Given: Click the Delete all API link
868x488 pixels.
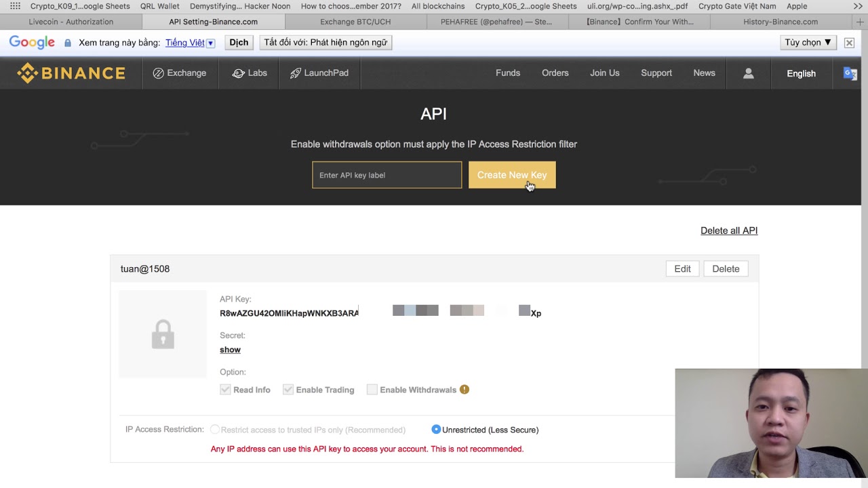Looking at the screenshot, I should (729, 230).
